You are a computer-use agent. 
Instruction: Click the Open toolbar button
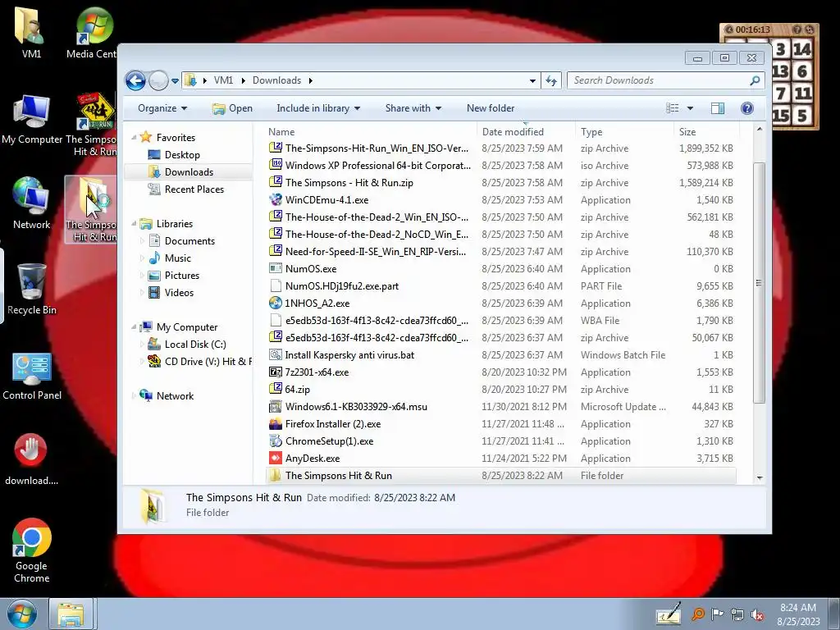pyautogui.click(x=232, y=108)
